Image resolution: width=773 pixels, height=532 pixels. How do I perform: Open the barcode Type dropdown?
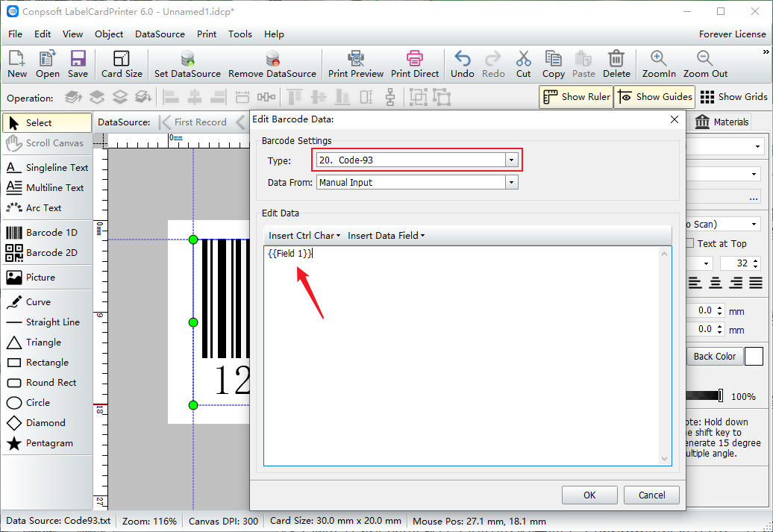511,160
